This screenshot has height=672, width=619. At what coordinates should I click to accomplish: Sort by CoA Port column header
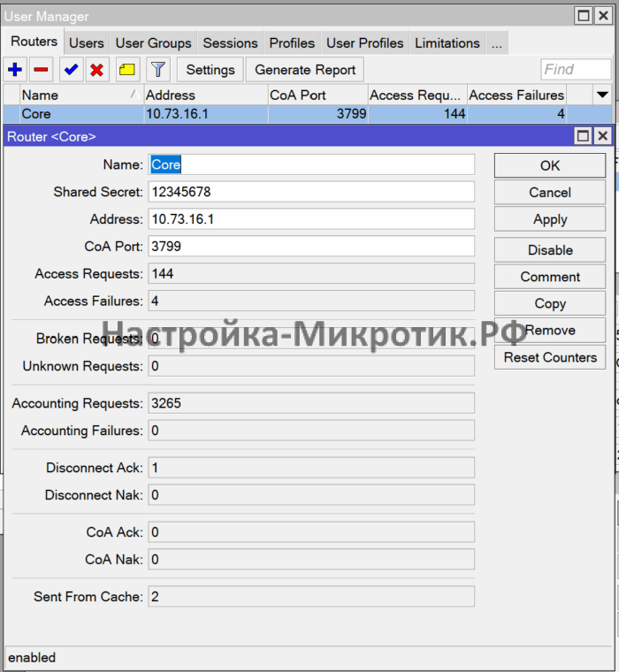click(318, 95)
